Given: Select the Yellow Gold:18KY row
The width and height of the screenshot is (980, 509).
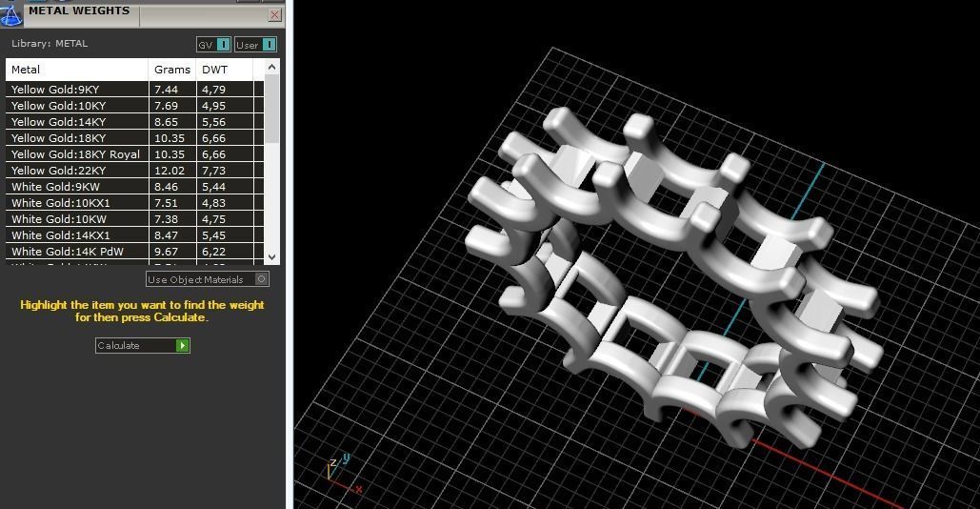Looking at the screenshot, I should point(134,138).
